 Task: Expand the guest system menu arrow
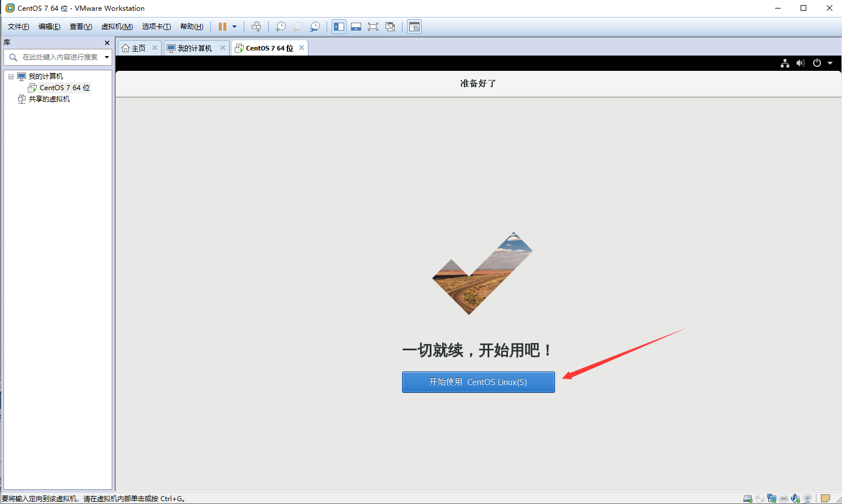point(830,63)
